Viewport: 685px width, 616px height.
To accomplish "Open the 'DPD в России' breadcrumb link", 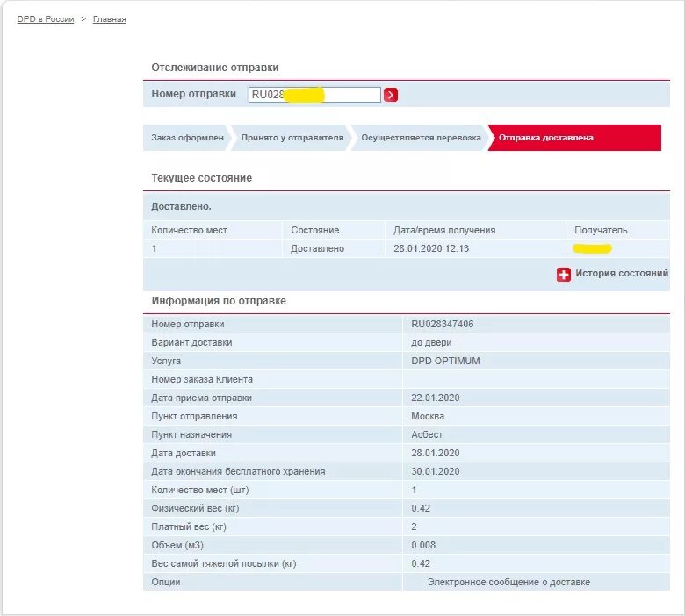I will (46, 19).
